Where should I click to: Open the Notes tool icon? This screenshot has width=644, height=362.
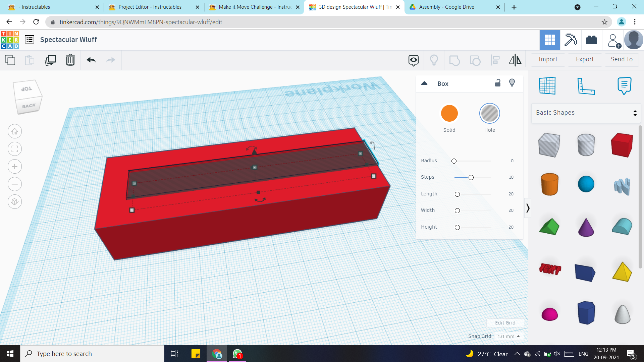click(x=624, y=86)
